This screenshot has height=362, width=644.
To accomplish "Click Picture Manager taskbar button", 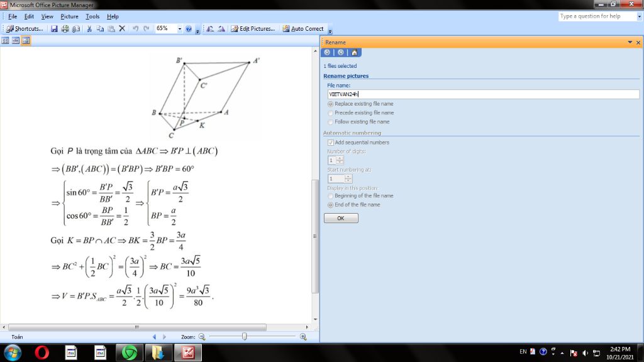I will [x=189, y=353].
